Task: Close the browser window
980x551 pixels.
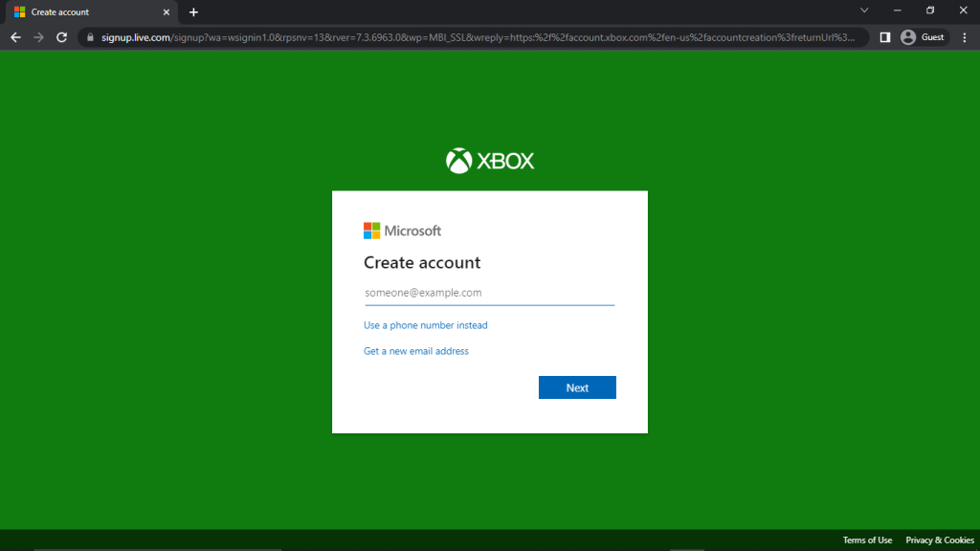Action: pos(963,11)
